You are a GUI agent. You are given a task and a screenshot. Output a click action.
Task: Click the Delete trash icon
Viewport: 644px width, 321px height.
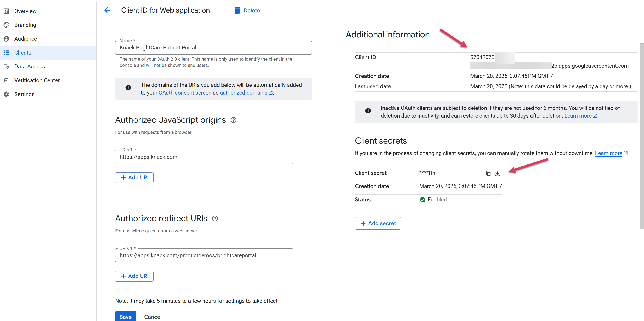coord(237,10)
